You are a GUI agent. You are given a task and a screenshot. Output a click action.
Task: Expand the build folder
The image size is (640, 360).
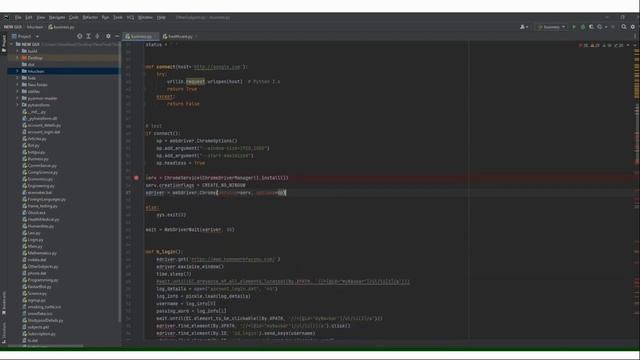tap(17, 51)
